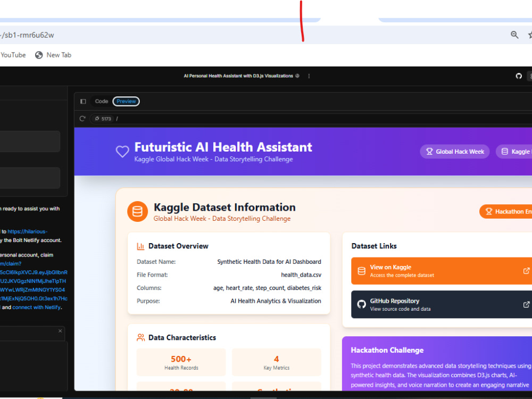Click the 500+ Health Records tile
Screen dimensions: 532x399
(x=181, y=362)
